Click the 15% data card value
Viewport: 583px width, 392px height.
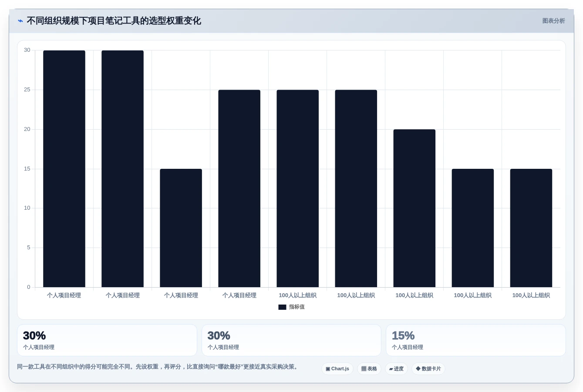point(403,336)
